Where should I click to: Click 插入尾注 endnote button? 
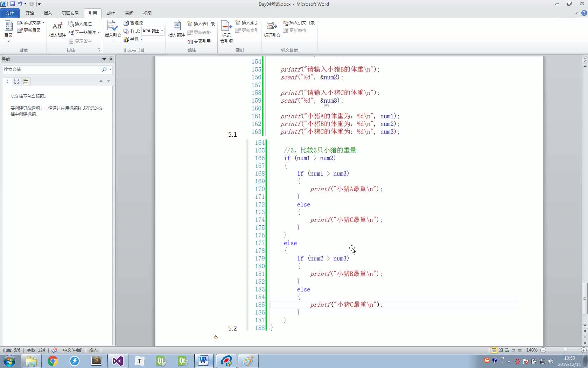point(80,23)
